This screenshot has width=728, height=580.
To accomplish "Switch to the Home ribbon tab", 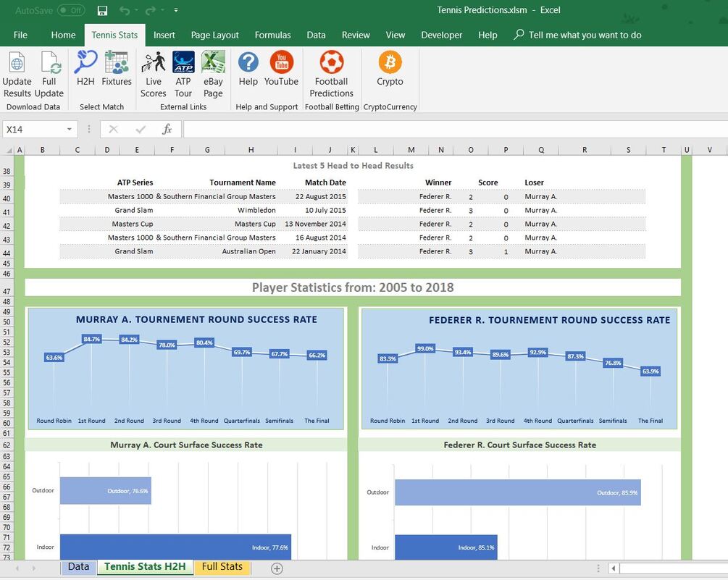I will coord(63,35).
